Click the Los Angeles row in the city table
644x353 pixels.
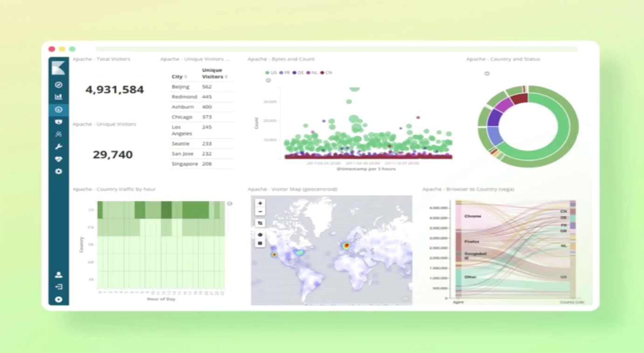[202, 130]
